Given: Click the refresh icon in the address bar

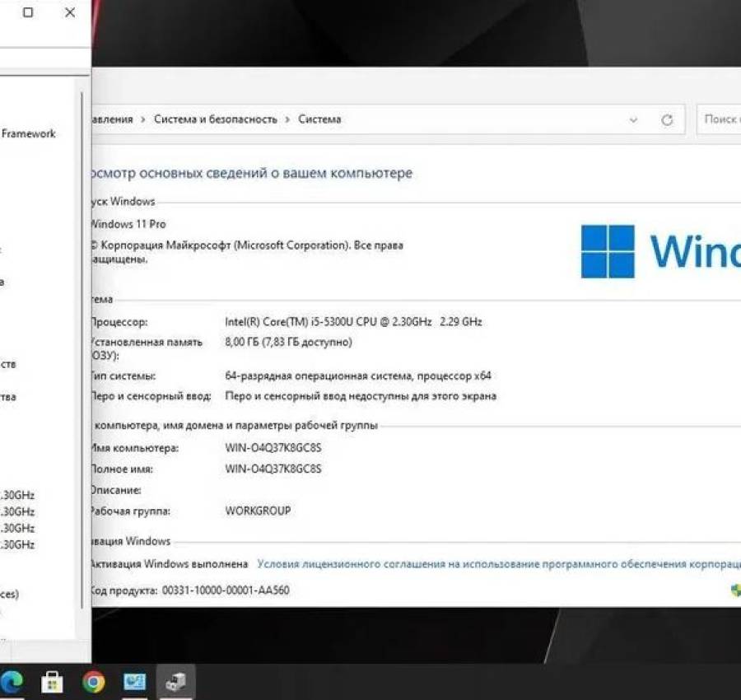Looking at the screenshot, I should pos(666,119).
